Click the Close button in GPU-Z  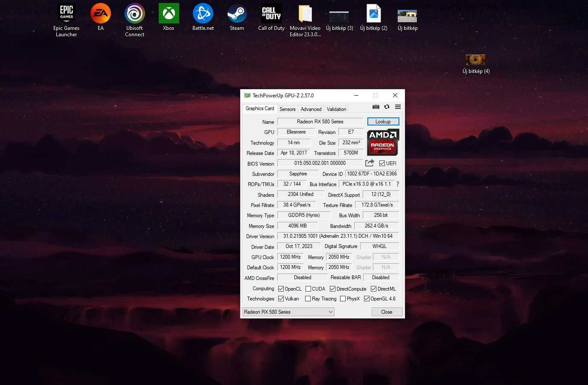387,312
